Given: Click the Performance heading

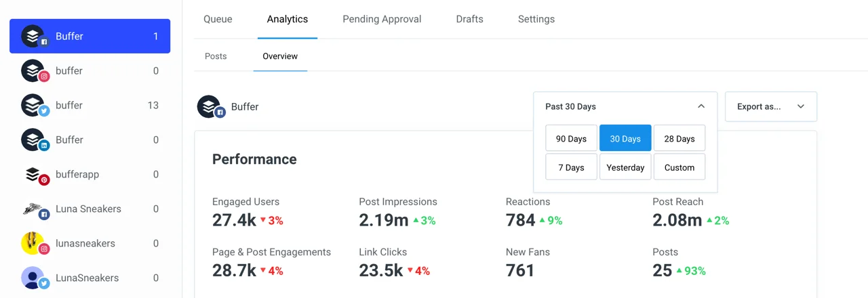Looking at the screenshot, I should (254, 159).
